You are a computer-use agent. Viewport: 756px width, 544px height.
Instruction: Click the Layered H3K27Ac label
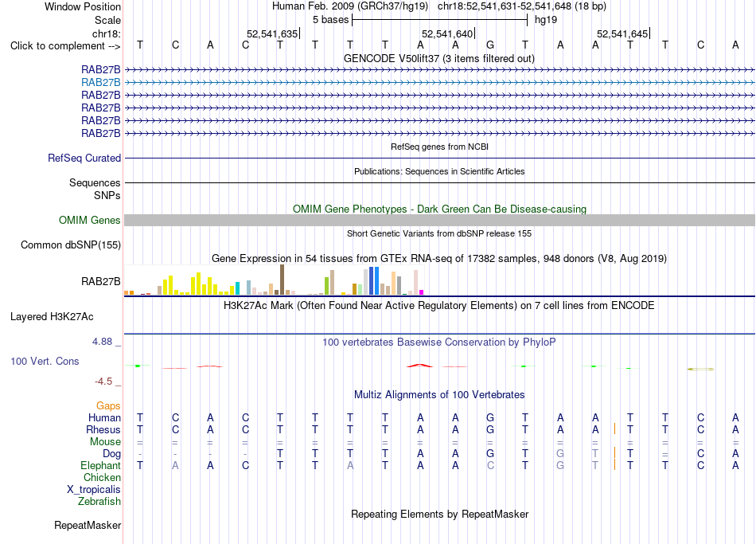pos(52,317)
